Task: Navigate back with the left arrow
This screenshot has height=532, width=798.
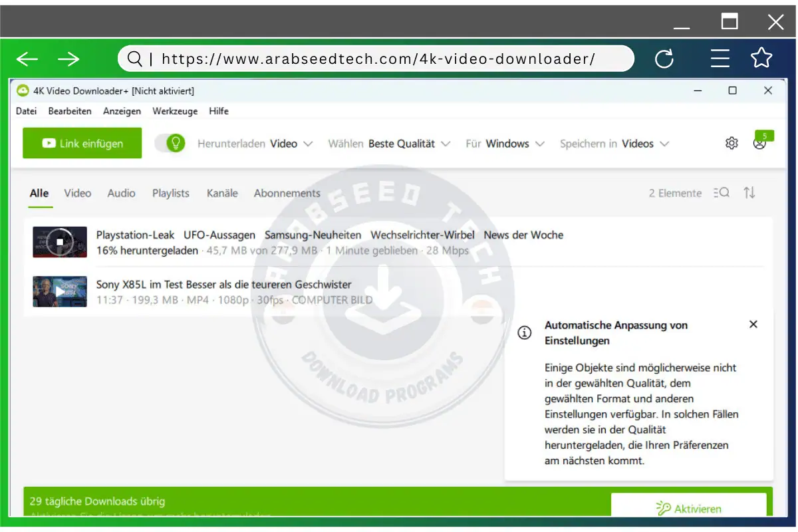Action: click(x=27, y=59)
